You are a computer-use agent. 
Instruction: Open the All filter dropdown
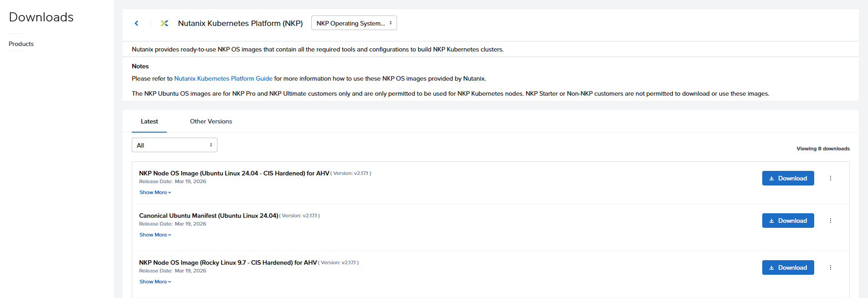pos(175,145)
